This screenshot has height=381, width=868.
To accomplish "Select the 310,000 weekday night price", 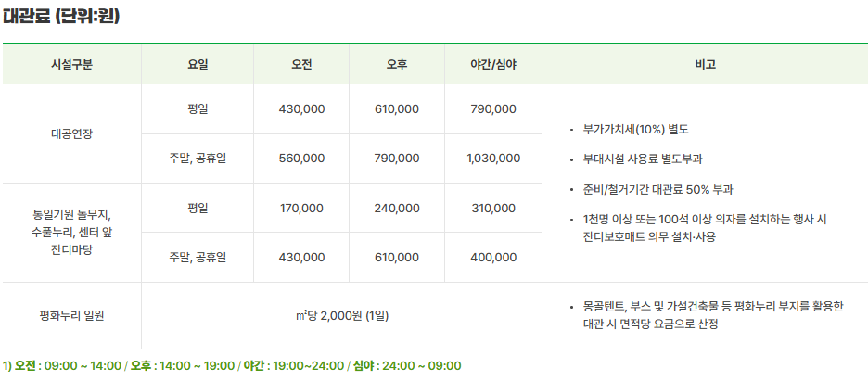I will pos(493,209).
